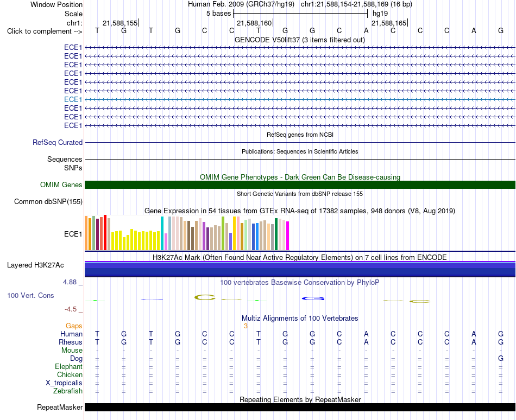The image size is (516, 420).
Task: Click the large olive C conservation logo
Action: [205, 298]
